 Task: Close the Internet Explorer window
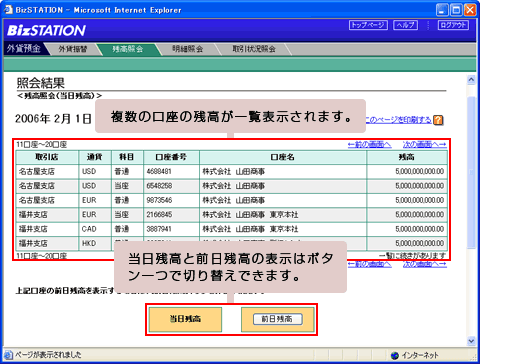coord(470,10)
